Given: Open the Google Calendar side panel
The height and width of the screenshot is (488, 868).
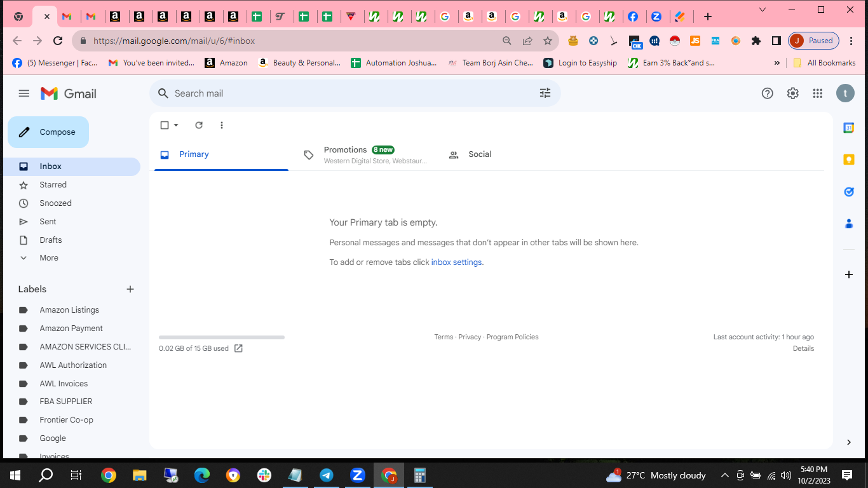Looking at the screenshot, I should [x=849, y=128].
